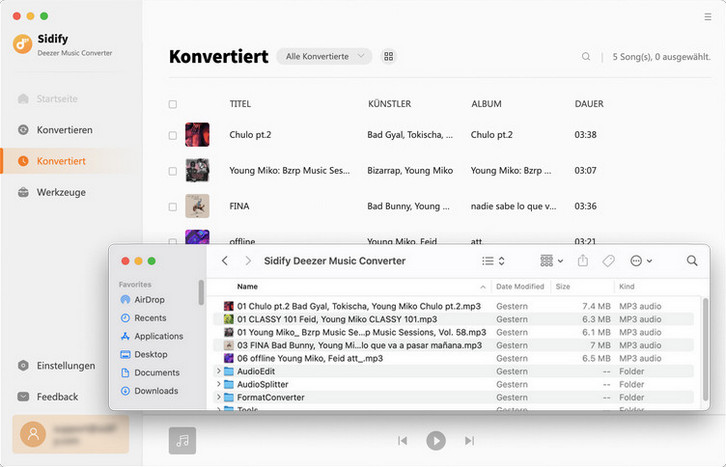Open AirDrop in Finder sidebar
This screenshot has width=726, height=467.
[143, 299]
